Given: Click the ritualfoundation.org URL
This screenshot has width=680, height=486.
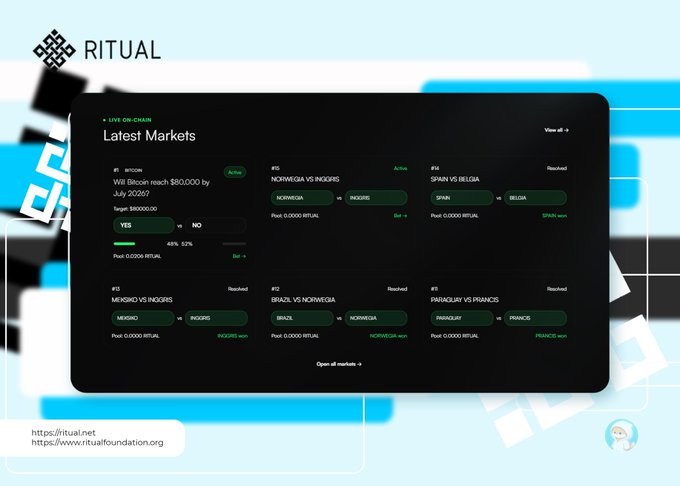Looking at the screenshot, I should [x=97, y=443].
